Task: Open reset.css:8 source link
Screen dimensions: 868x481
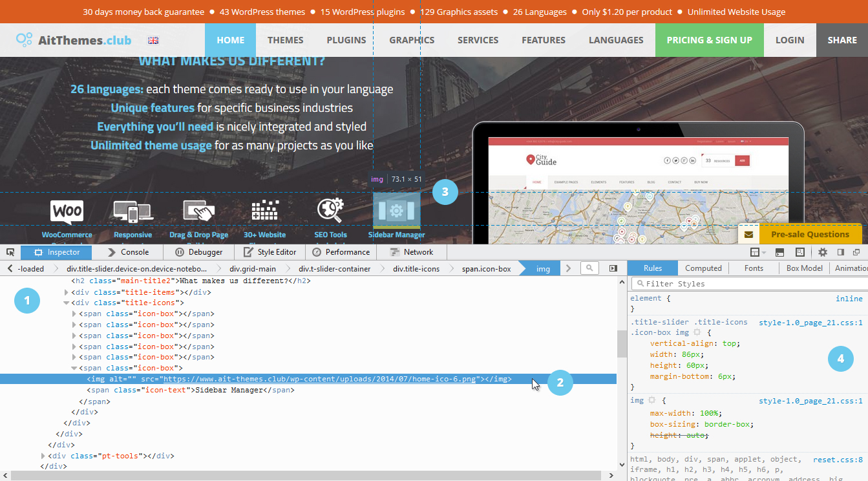Action: (x=838, y=460)
